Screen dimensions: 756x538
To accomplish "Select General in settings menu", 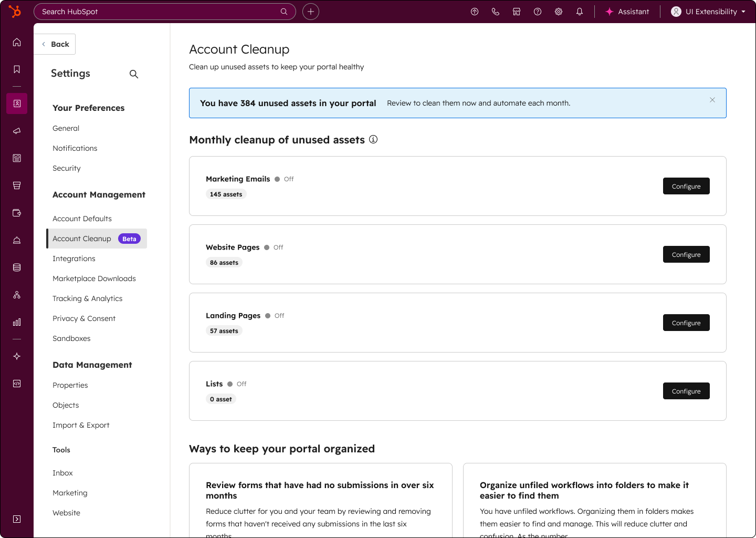I will coord(66,128).
